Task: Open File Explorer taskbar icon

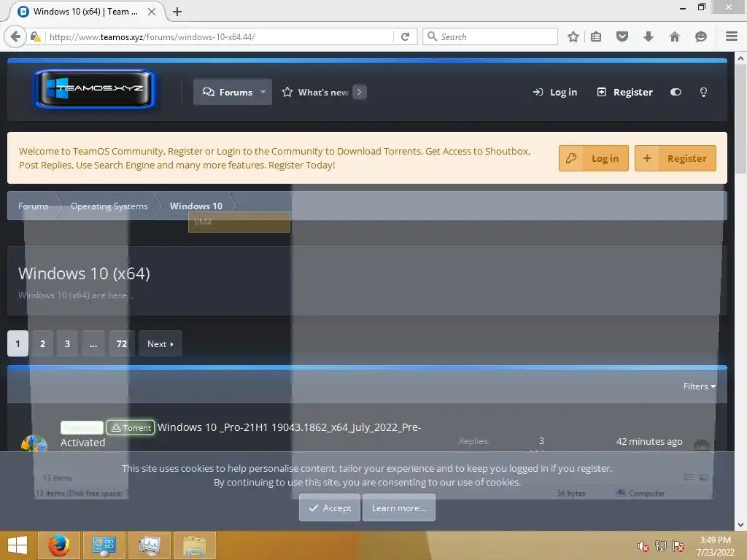Action: pos(195,545)
